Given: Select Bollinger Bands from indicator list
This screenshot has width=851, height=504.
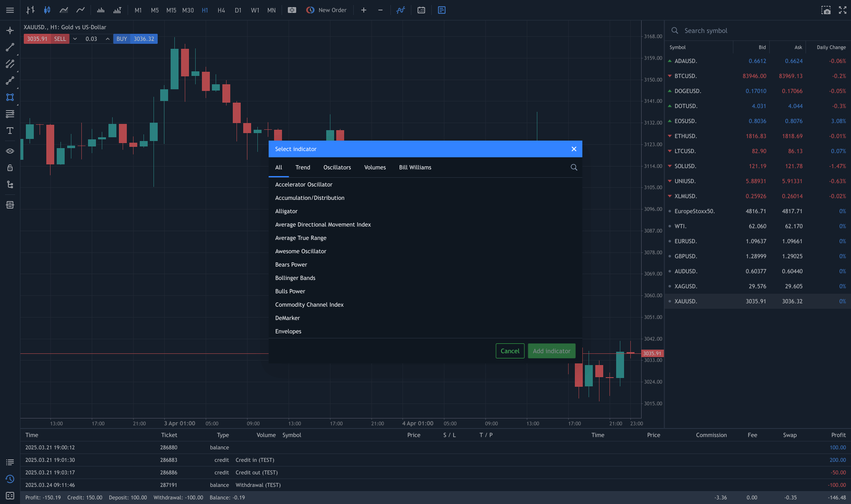Looking at the screenshot, I should click(295, 278).
